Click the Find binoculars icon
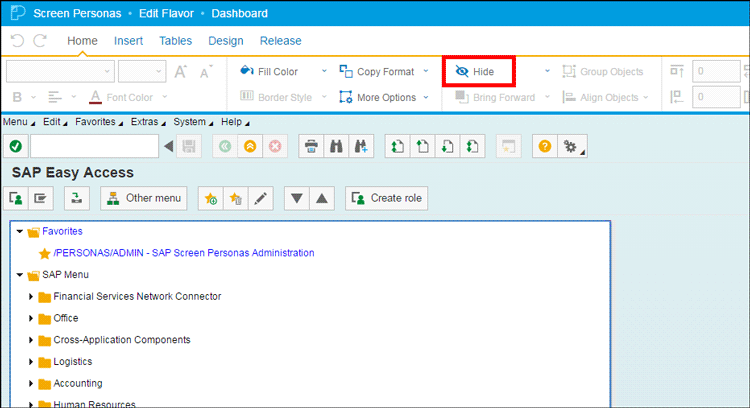 point(337,146)
